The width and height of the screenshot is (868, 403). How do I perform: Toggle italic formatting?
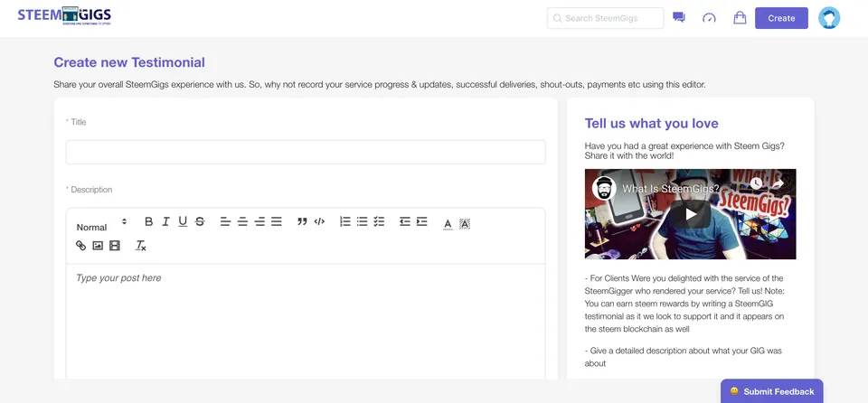(x=165, y=221)
